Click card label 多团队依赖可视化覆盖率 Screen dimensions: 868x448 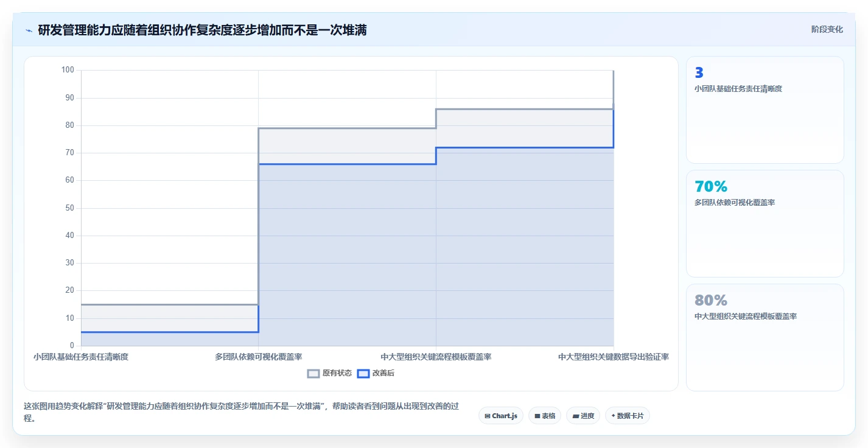click(734, 203)
